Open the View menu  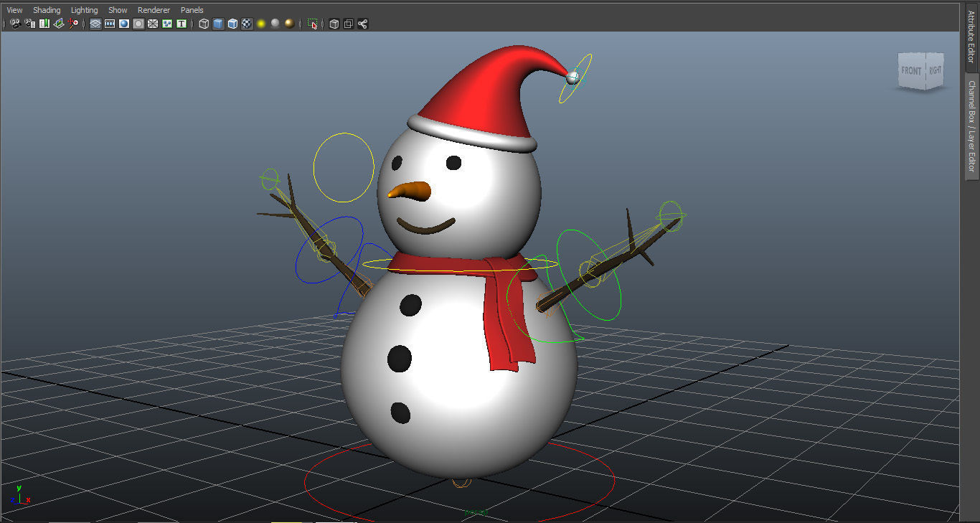pos(14,10)
